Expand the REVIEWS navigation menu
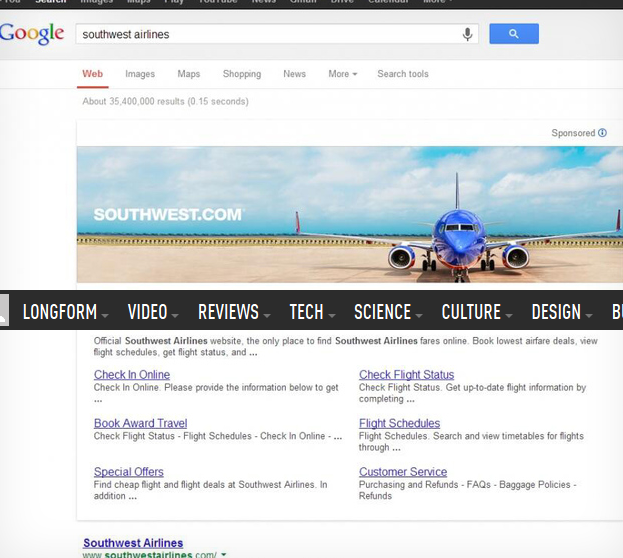 [234, 312]
